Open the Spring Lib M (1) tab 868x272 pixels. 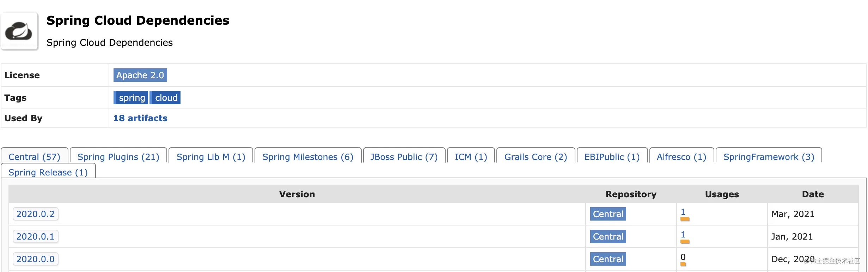tap(211, 156)
